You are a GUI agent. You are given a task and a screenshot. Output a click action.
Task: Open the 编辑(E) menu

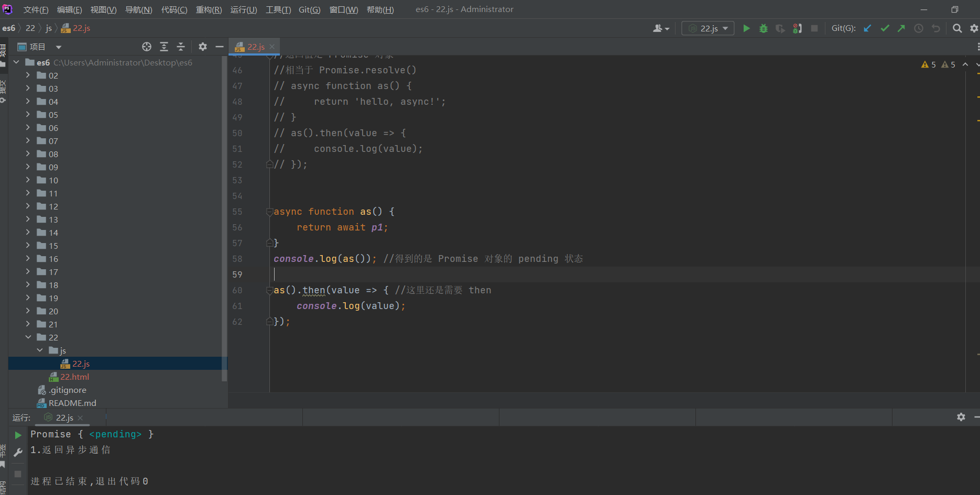pos(69,9)
